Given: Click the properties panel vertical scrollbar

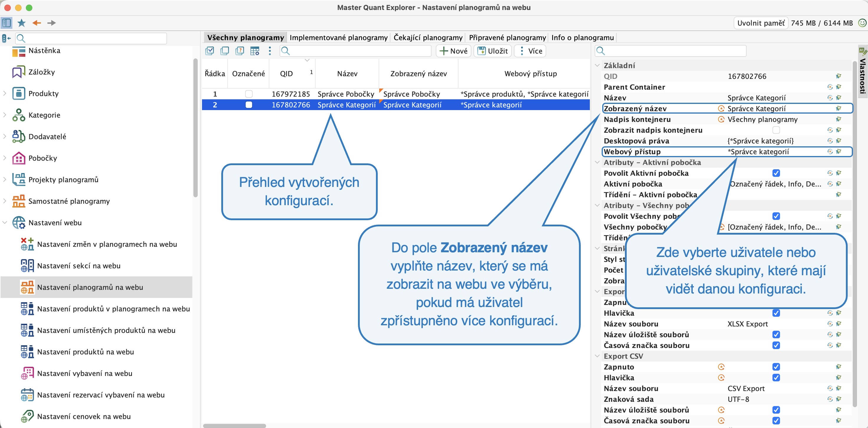Looking at the screenshot, I should pyautogui.click(x=854, y=234).
